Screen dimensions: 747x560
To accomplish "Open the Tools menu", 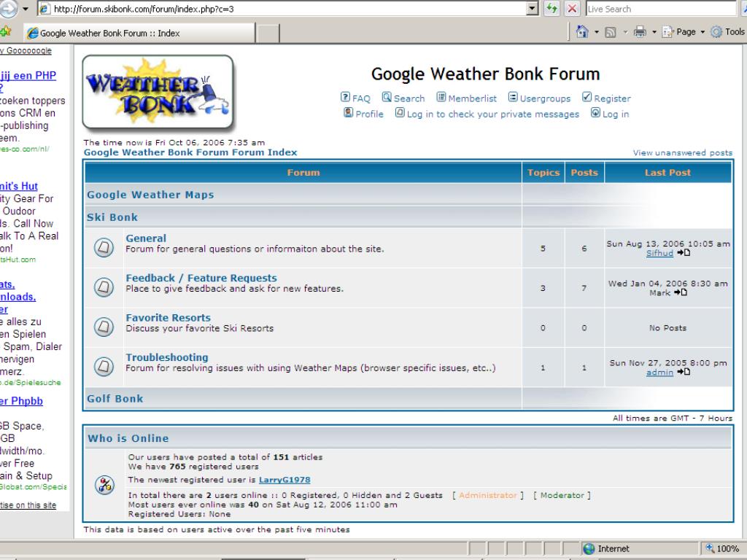I will point(728,32).
